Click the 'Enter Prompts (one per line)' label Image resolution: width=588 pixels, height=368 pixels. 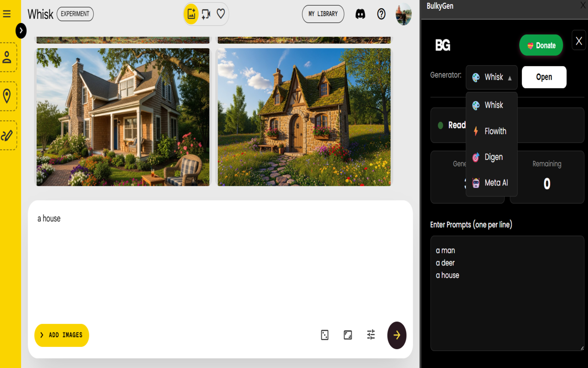471,224
